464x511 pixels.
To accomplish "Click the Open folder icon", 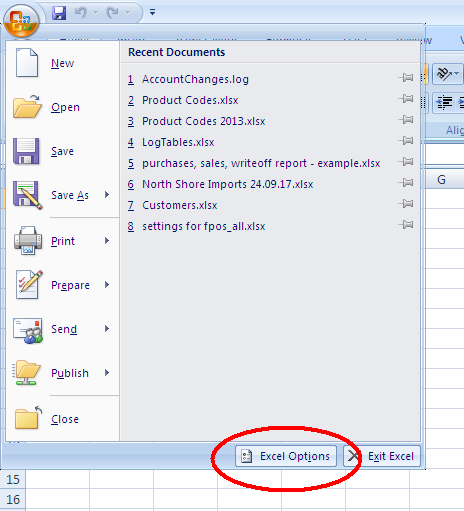I will click(x=27, y=106).
